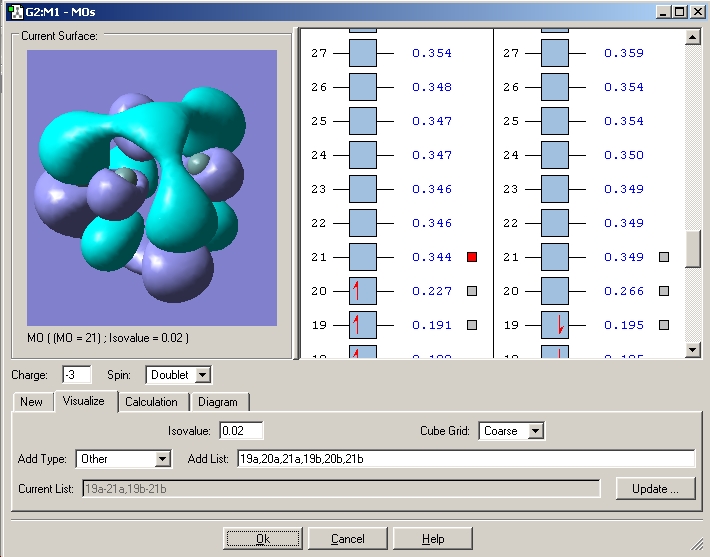Image resolution: width=710 pixels, height=557 pixels.
Task: Click the red surface marker for alpha orbital 21
Action: (472, 257)
